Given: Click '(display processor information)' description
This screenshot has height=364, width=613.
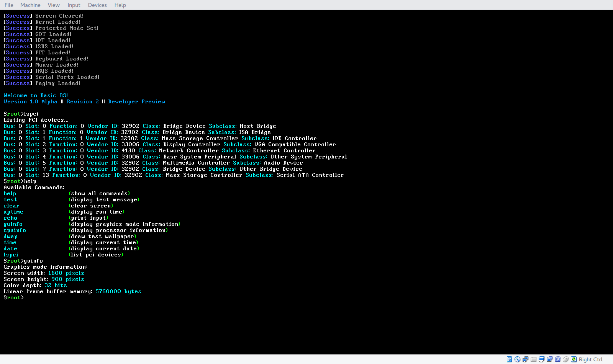Looking at the screenshot, I should click(x=118, y=230).
